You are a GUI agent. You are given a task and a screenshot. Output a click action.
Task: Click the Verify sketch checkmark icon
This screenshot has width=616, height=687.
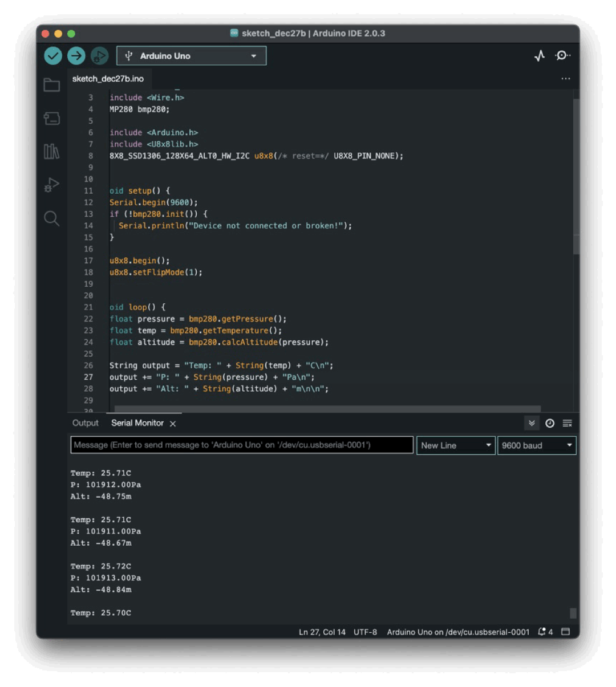point(52,55)
